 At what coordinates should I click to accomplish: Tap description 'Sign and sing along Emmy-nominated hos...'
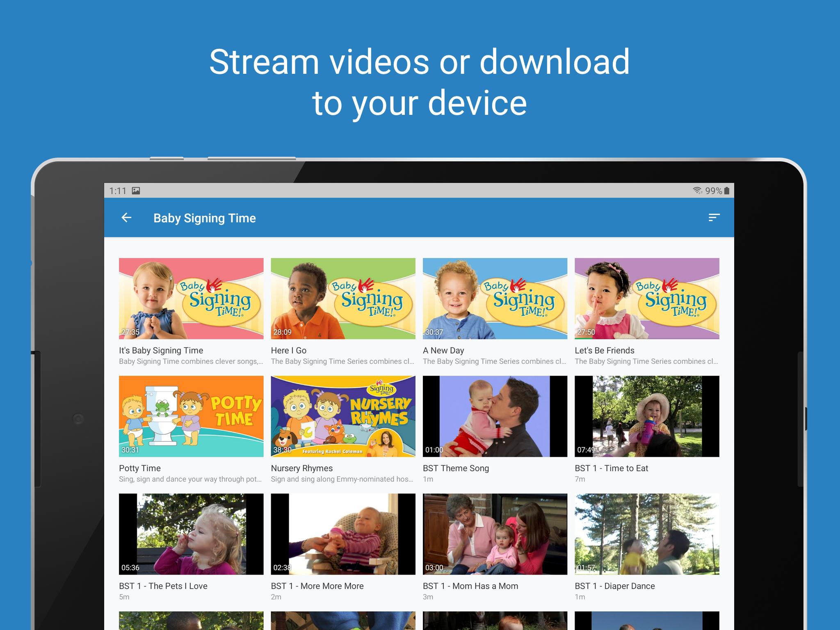(x=342, y=479)
